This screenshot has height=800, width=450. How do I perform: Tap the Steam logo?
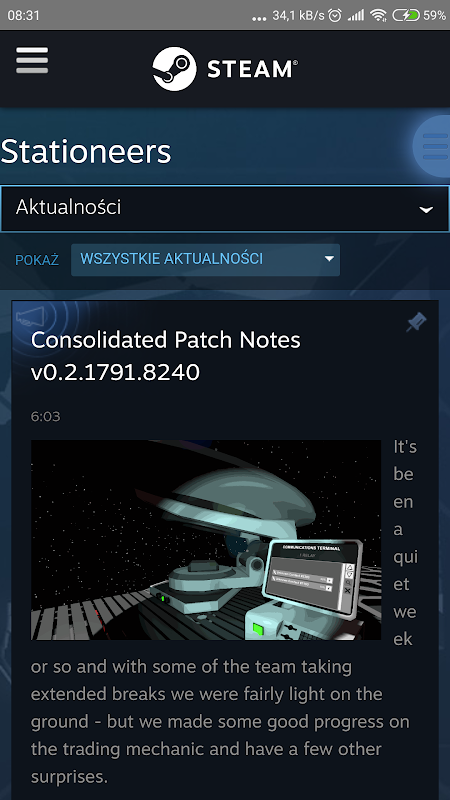[x=224, y=68]
